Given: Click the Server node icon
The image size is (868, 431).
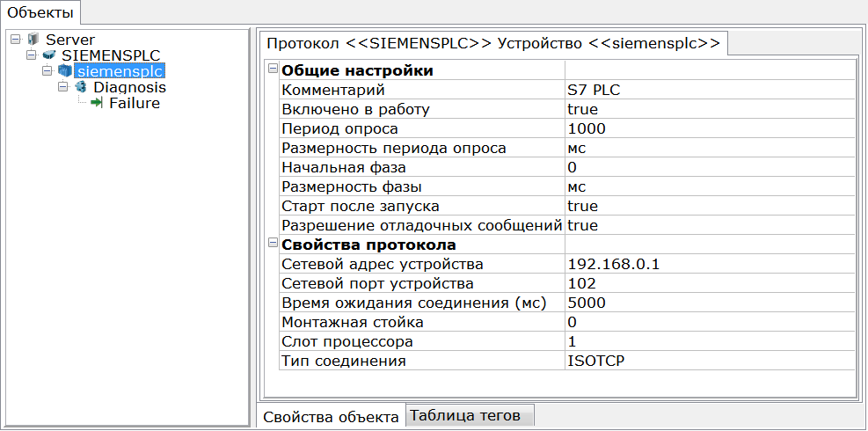Looking at the screenshot, I should [x=34, y=40].
